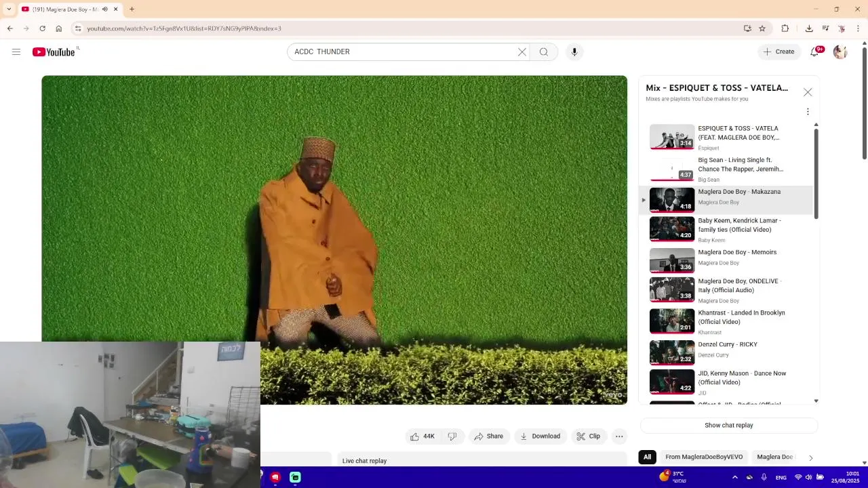View site information in address bar
The height and width of the screenshot is (488, 868).
[78, 28]
